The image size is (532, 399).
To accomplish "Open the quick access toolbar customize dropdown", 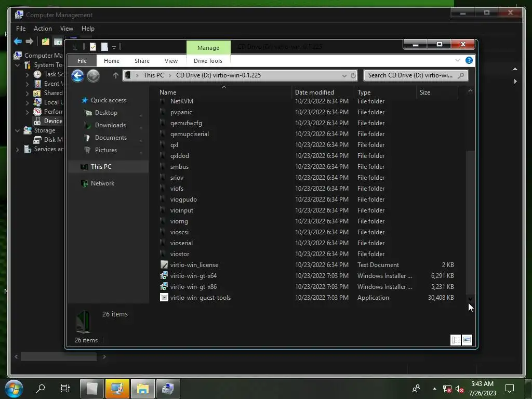I will pyautogui.click(x=114, y=47).
